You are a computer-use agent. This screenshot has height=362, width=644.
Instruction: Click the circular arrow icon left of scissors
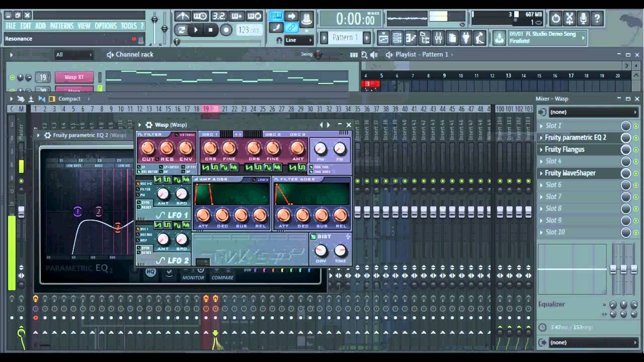coord(555,19)
